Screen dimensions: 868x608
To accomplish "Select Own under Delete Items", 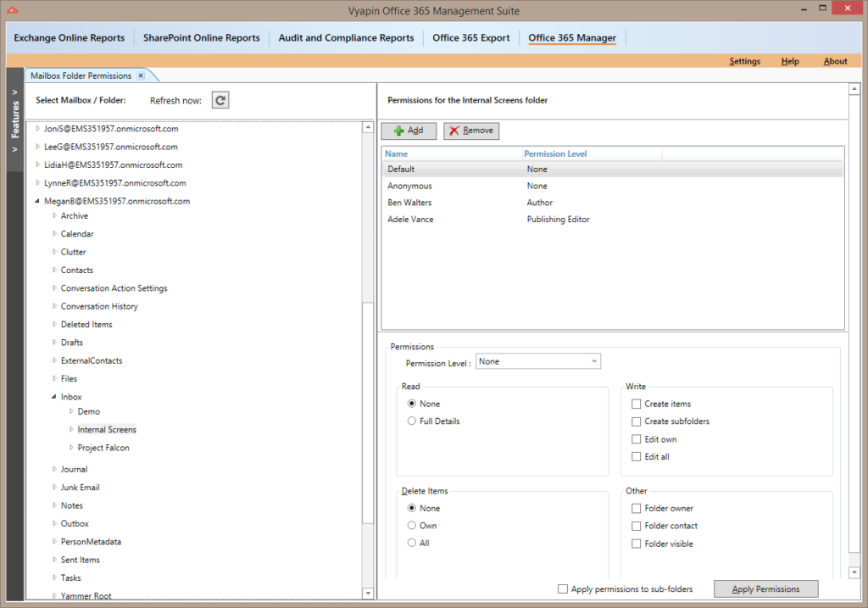I will [x=412, y=525].
